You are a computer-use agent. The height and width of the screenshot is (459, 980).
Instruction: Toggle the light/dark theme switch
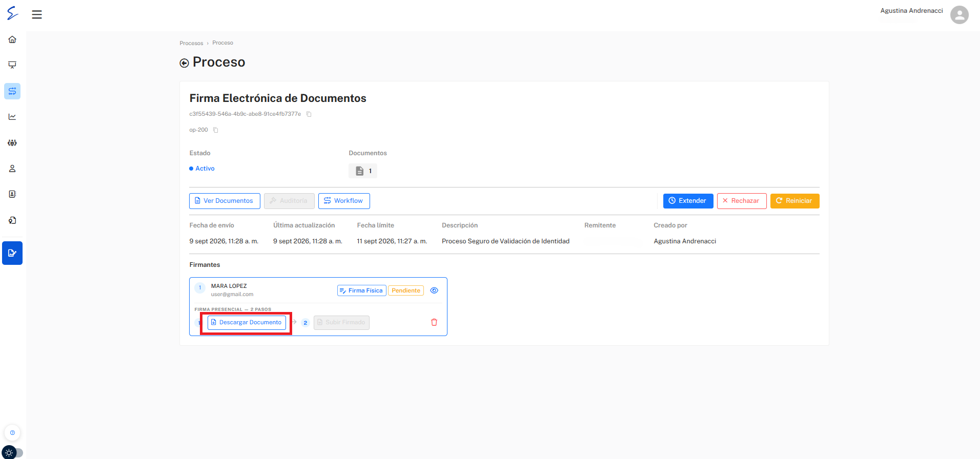click(x=12, y=453)
